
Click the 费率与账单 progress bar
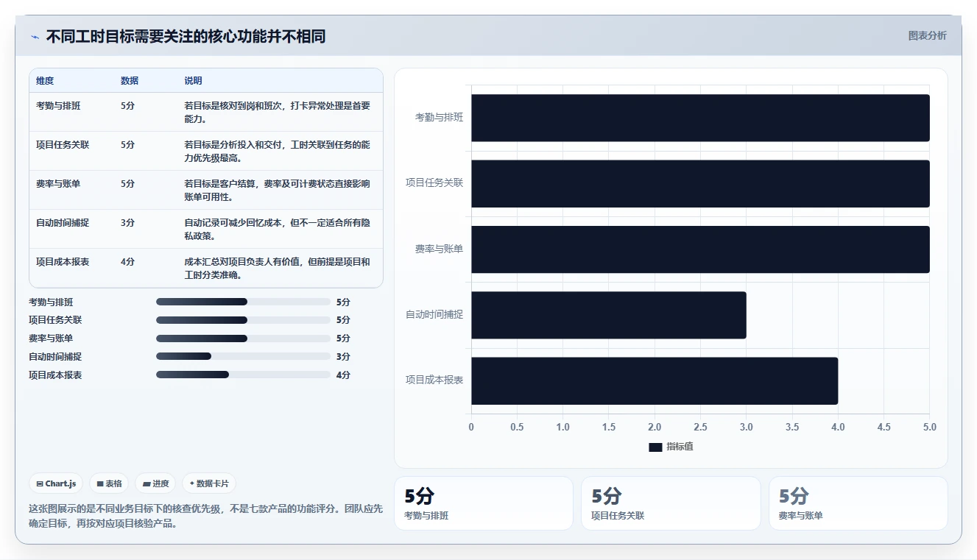pyautogui.click(x=243, y=339)
